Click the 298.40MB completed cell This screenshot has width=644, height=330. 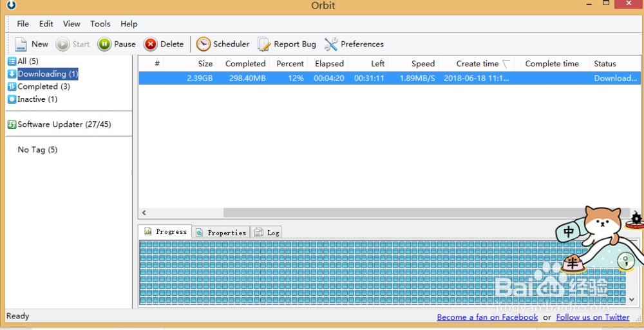point(247,78)
